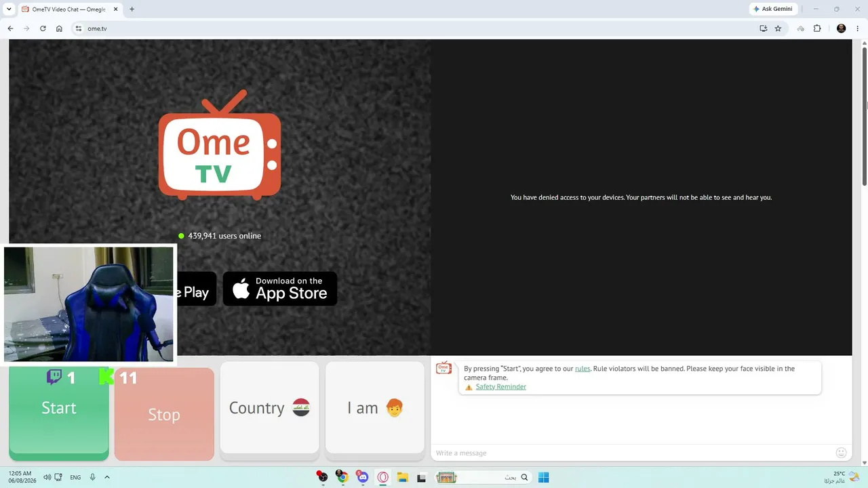Go back to the previous page
This screenshot has width=868, height=488.
click(x=10, y=28)
